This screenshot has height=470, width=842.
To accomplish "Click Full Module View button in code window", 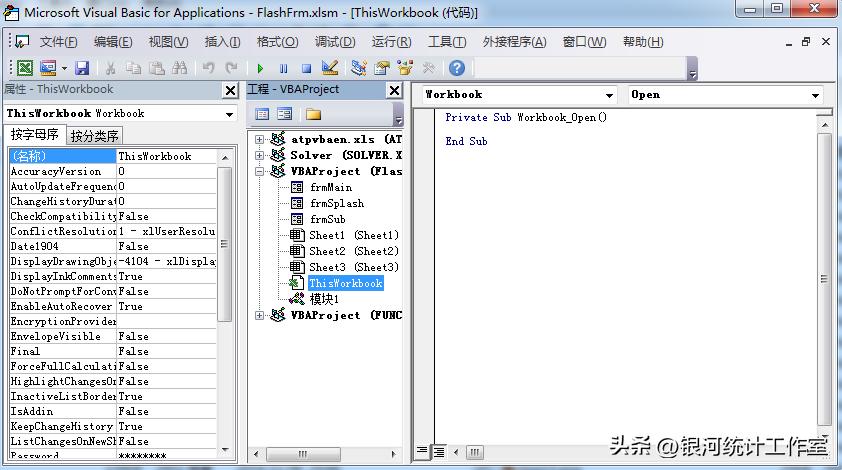I will (439, 452).
